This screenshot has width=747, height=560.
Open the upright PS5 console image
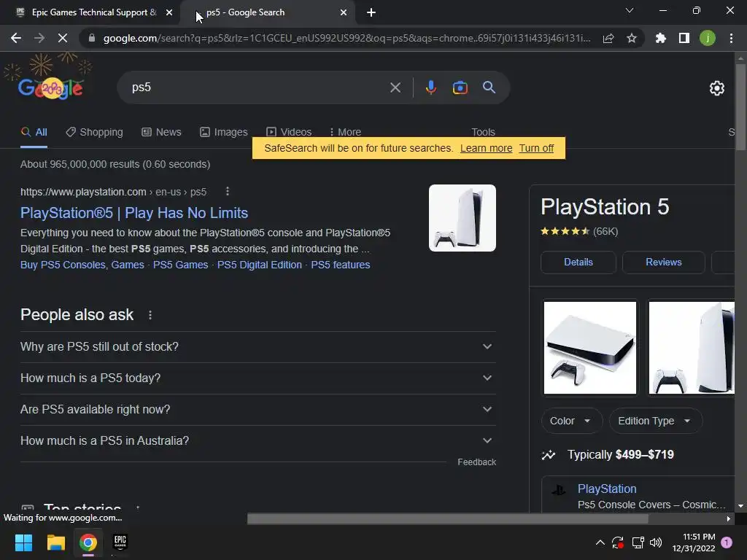(x=692, y=348)
